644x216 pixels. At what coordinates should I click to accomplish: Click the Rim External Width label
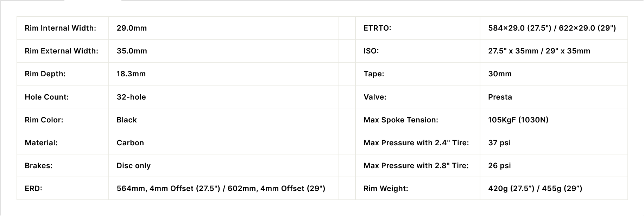61,51
